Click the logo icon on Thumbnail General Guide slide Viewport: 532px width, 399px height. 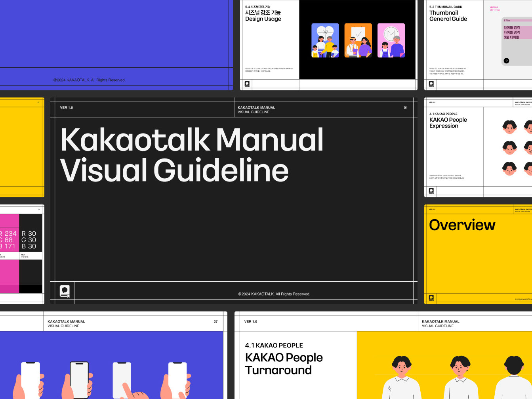click(431, 84)
